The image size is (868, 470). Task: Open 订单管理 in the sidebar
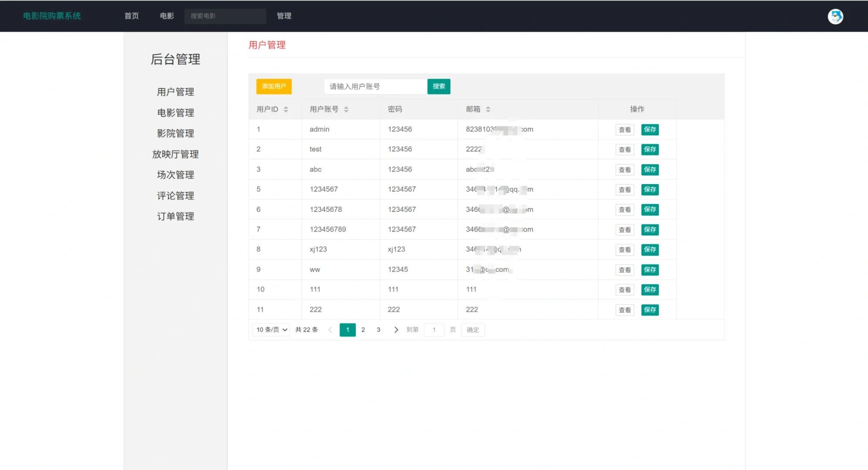coord(175,216)
